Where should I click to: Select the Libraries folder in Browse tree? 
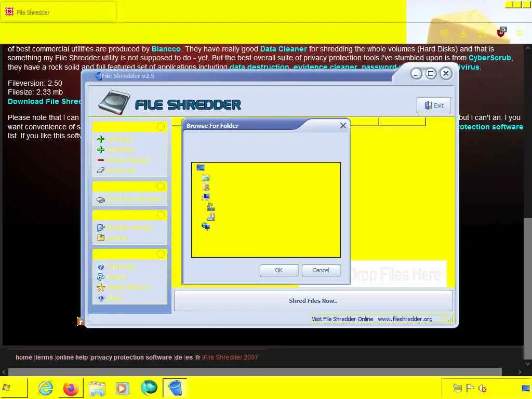coord(206,178)
